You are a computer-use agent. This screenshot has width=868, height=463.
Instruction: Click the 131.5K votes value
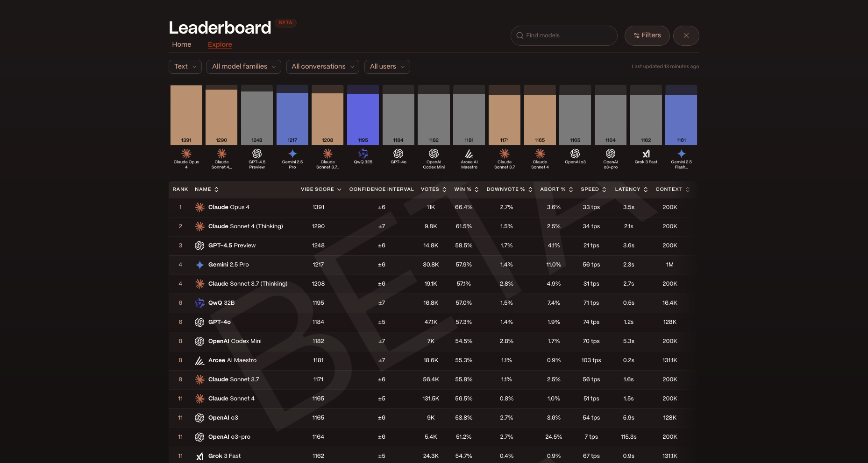(x=431, y=399)
